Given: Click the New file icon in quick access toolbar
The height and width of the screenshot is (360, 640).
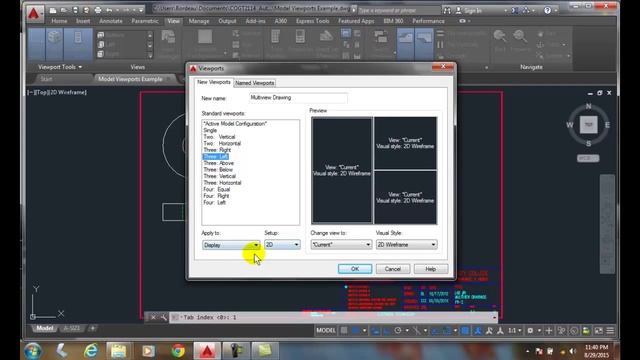Looking at the screenshot, I should tap(53, 10).
